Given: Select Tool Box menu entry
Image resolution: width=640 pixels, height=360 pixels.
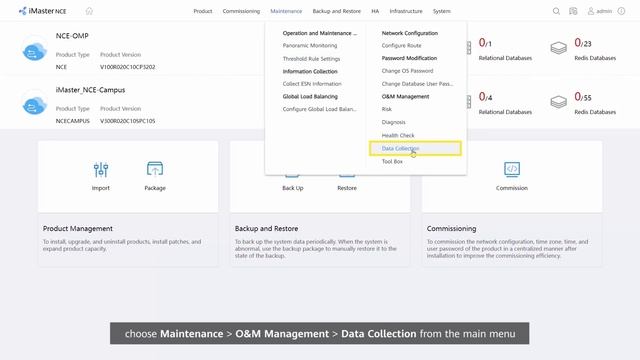Looking at the screenshot, I should pos(392,162).
